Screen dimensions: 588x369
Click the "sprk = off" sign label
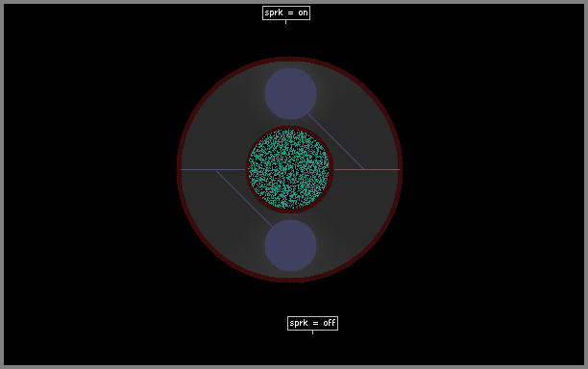(x=312, y=323)
